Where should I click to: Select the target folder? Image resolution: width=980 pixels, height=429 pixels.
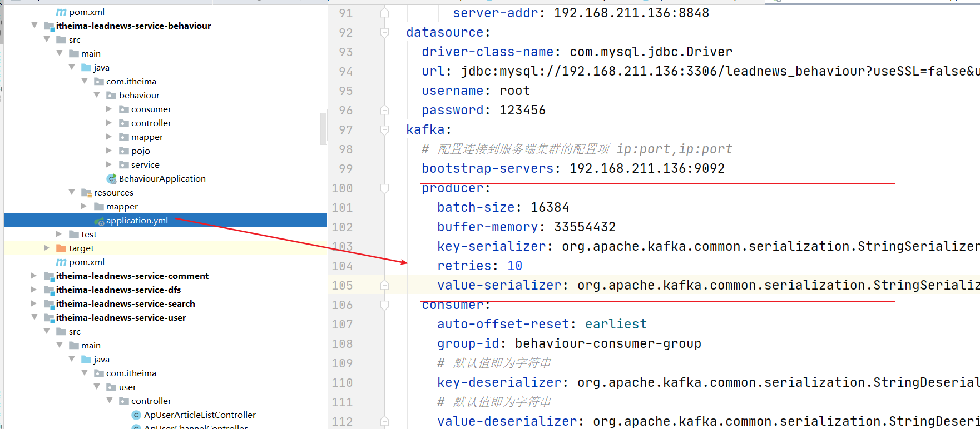(81, 248)
